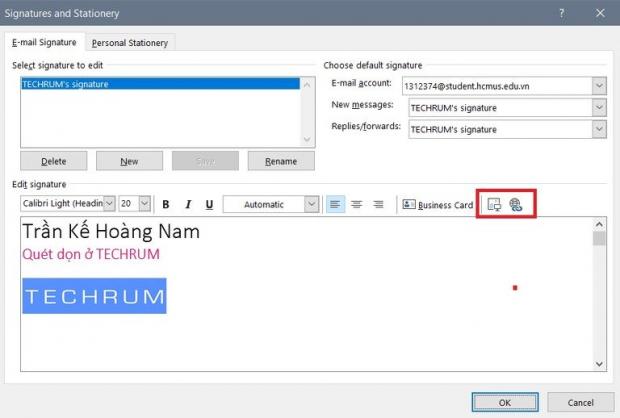
Task: Switch to the Personal Stationery tab
Action: point(130,42)
